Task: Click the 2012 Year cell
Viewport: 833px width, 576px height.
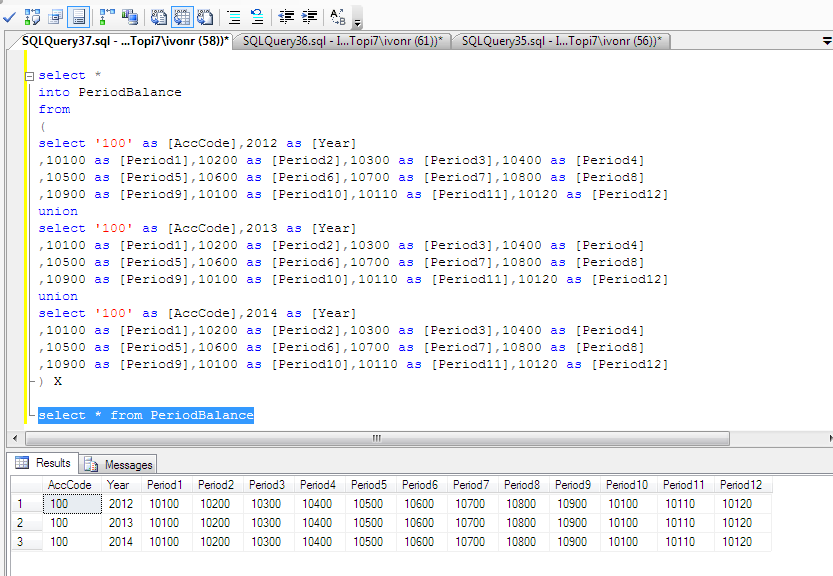Action: tap(122, 504)
